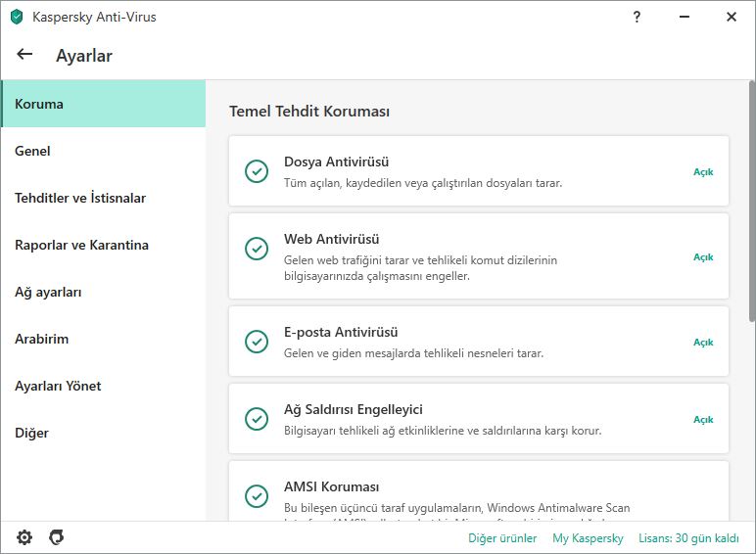Click the Ayarlar page title

click(84, 56)
